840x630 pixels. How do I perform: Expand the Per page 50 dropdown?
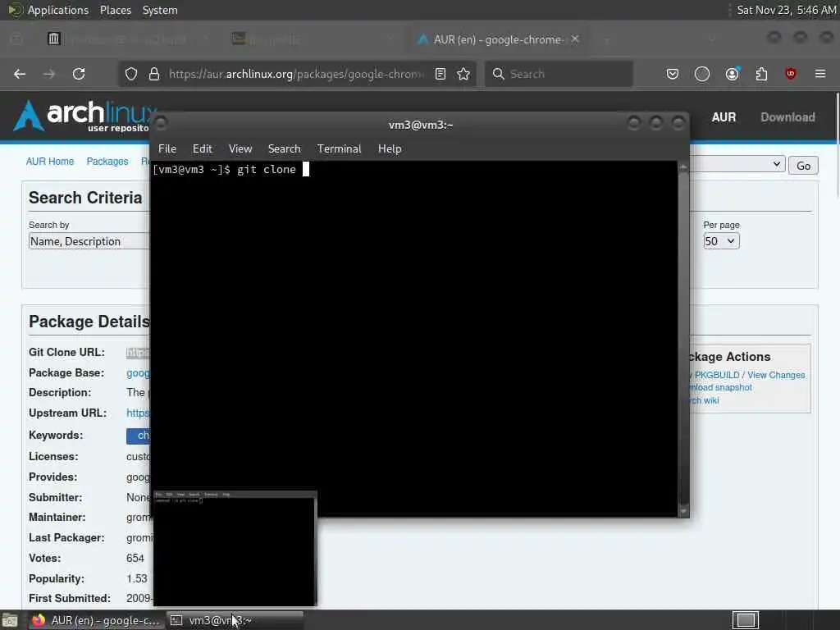point(721,241)
